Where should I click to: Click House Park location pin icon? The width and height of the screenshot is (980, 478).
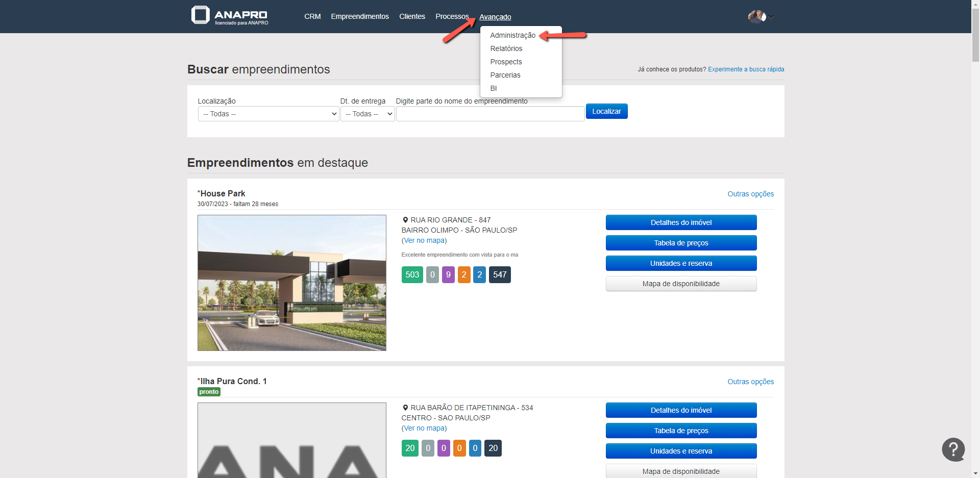click(405, 220)
